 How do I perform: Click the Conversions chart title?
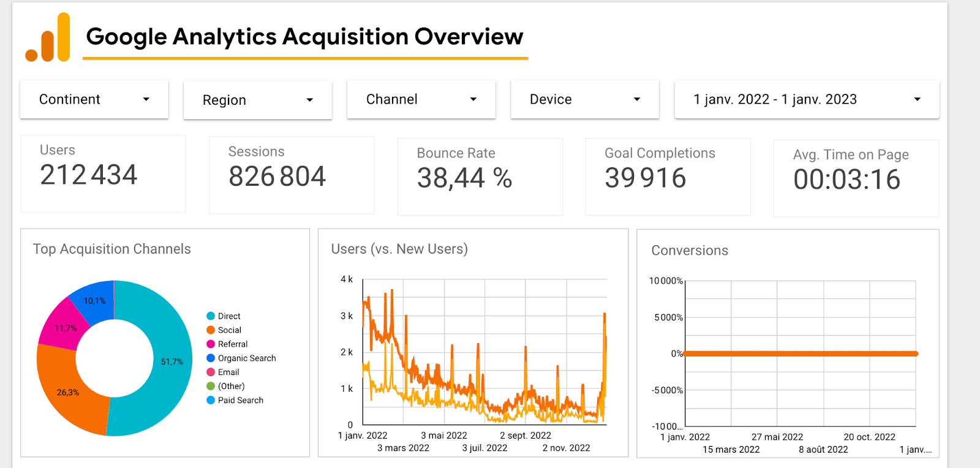coord(690,251)
